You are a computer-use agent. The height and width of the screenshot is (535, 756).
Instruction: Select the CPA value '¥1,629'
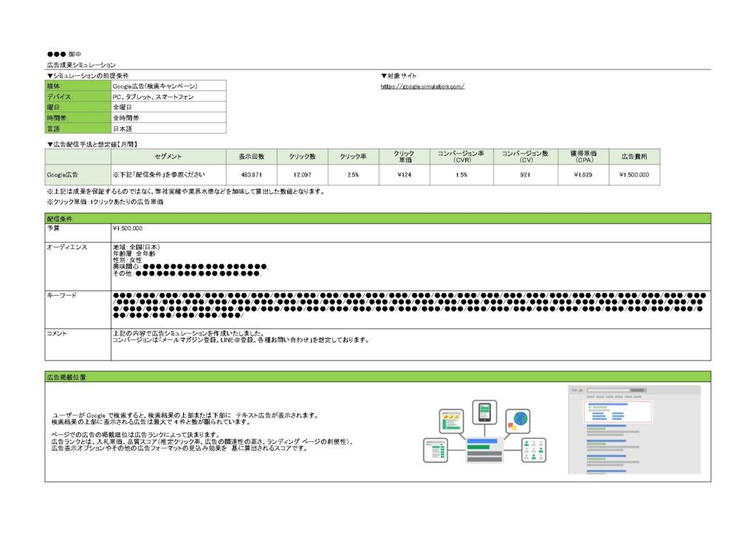[x=583, y=174]
